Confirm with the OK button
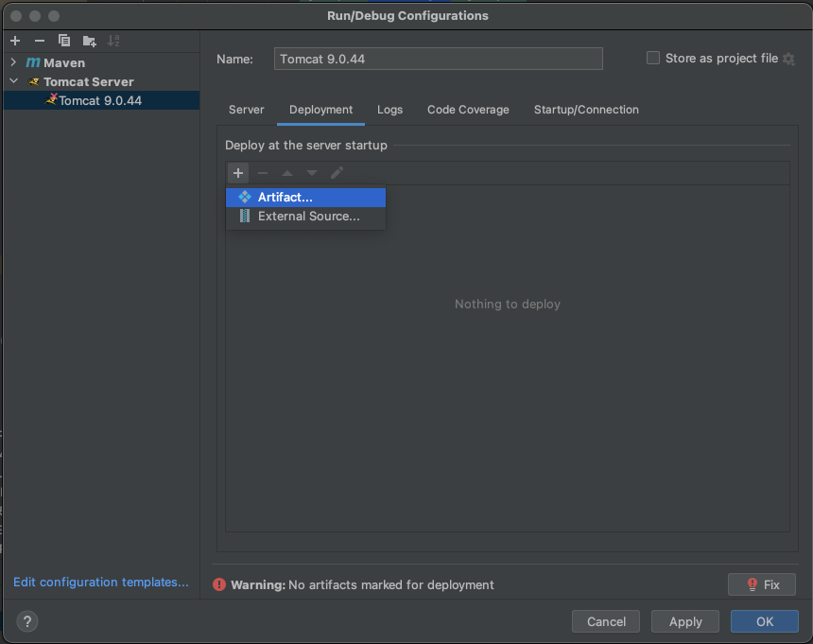 click(764, 621)
